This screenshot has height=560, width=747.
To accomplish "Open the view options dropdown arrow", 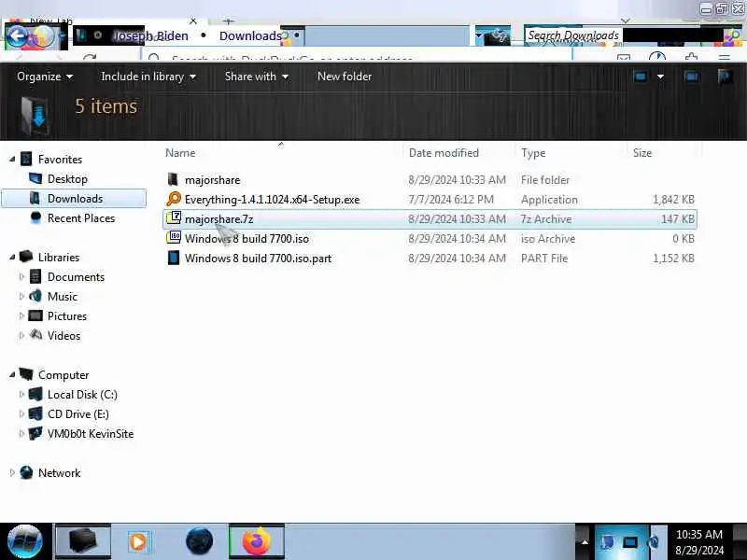I will [x=660, y=77].
